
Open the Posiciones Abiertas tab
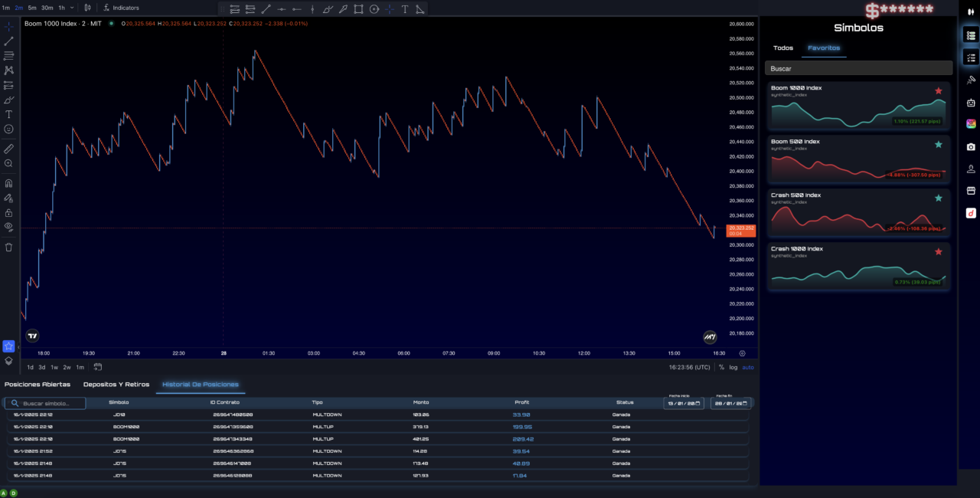(37, 385)
